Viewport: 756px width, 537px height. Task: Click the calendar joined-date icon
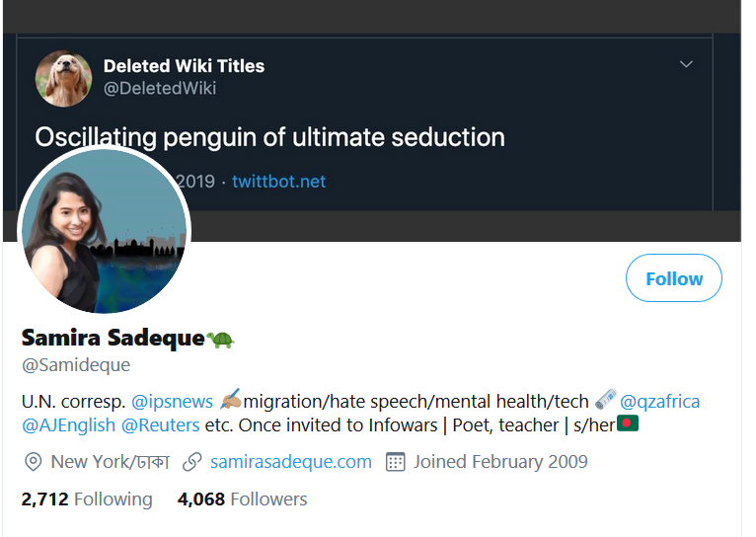[396, 462]
